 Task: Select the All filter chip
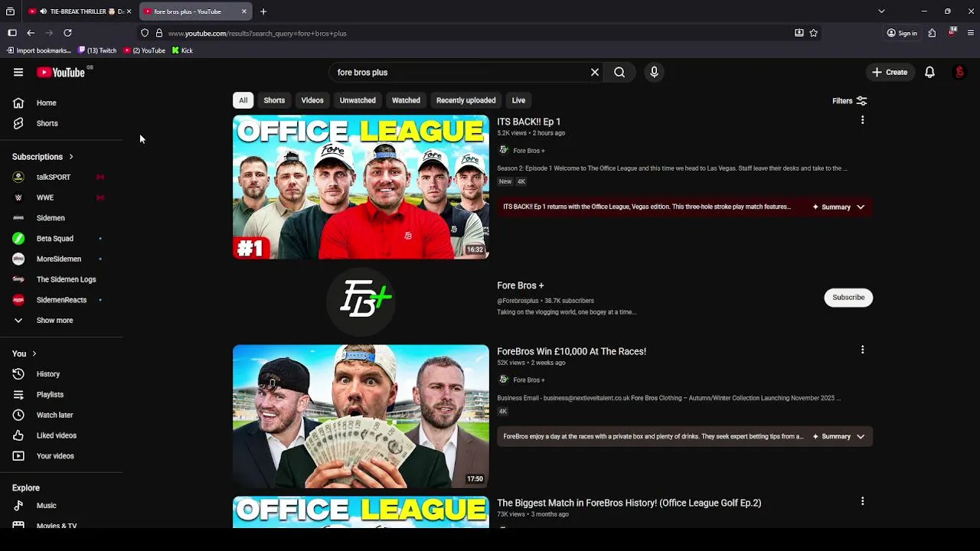point(243,100)
